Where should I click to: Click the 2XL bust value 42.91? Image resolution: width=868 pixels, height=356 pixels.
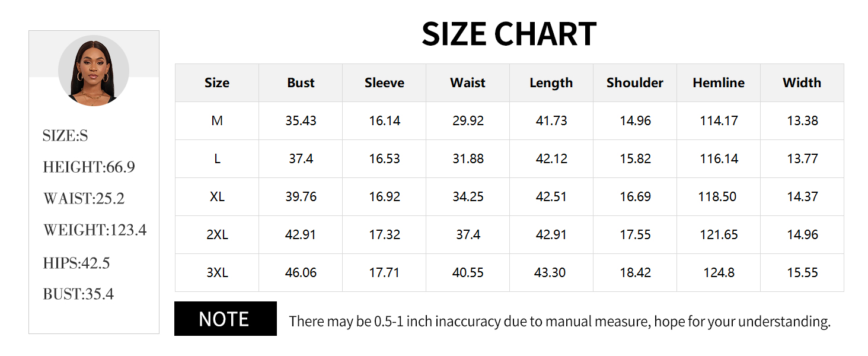(x=301, y=235)
